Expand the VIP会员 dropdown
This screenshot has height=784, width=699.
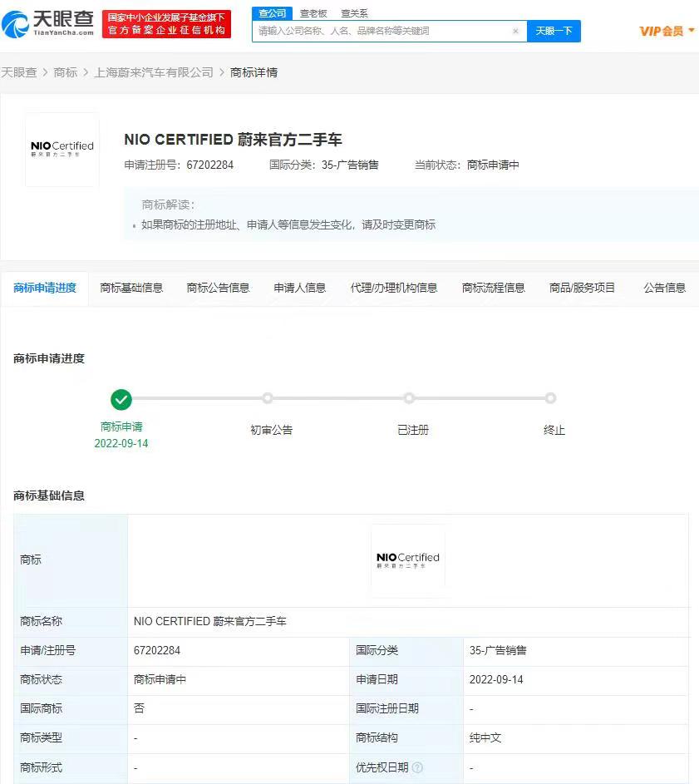click(x=667, y=32)
